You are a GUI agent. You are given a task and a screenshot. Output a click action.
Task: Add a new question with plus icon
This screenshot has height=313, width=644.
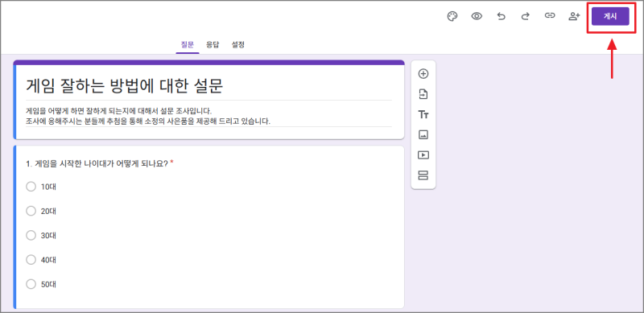423,74
